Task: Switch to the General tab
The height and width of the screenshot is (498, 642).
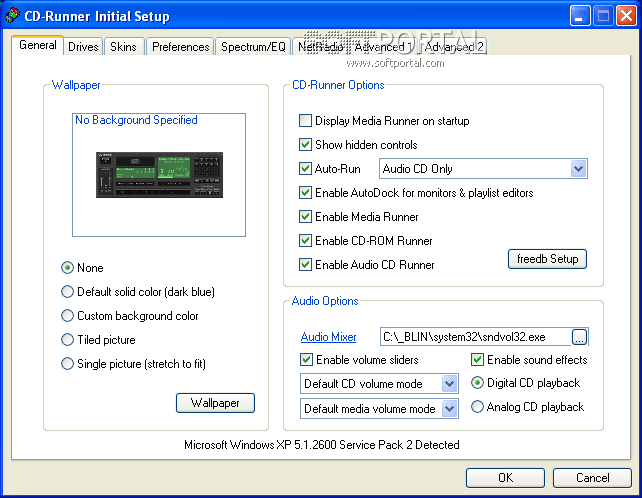Action: point(38,45)
